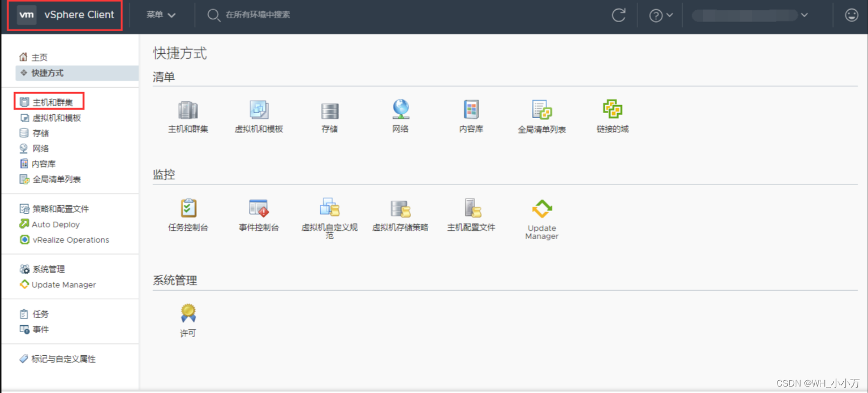Image resolution: width=868 pixels, height=393 pixels.
Task: Select 内容库 in left sidebar
Action: (38, 164)
